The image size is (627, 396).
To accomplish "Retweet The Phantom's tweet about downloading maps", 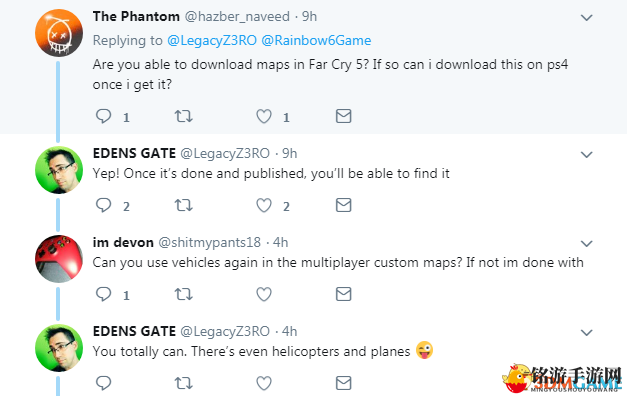I will pos(184,116).
